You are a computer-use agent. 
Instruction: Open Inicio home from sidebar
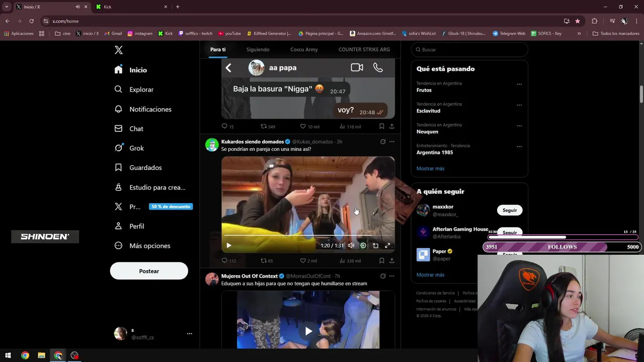point(131,70)
